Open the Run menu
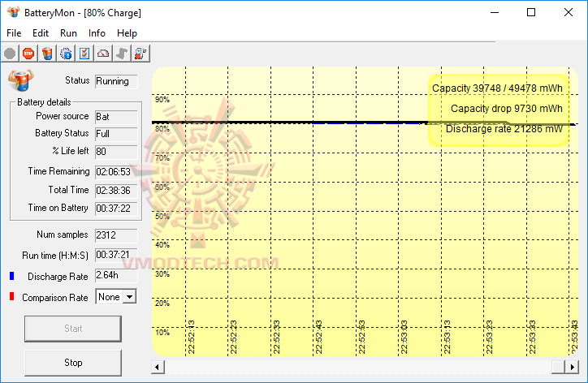This screenshot has height=383, width=588. click(x=68, y=33)
